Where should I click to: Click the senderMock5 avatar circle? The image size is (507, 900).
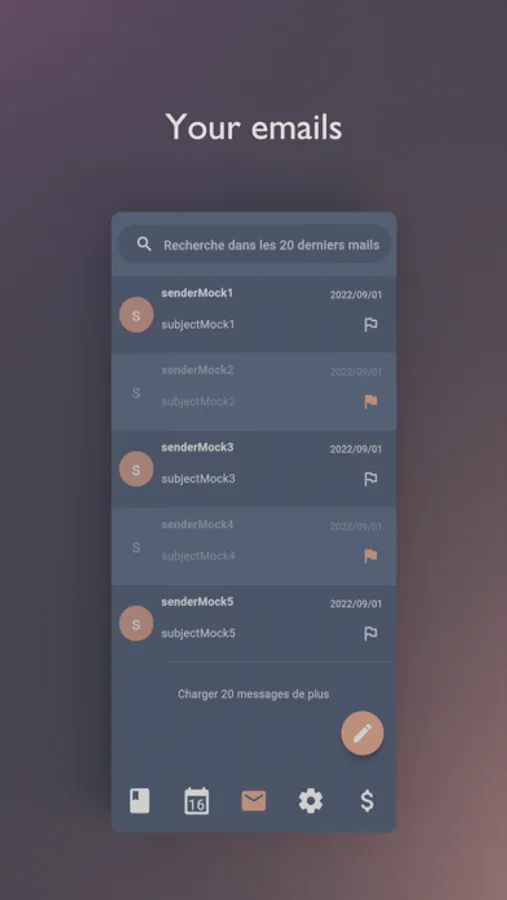136,623
